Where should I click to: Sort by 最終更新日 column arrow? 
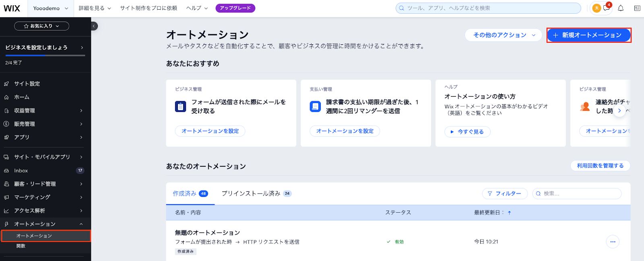(x=509, y=213)
